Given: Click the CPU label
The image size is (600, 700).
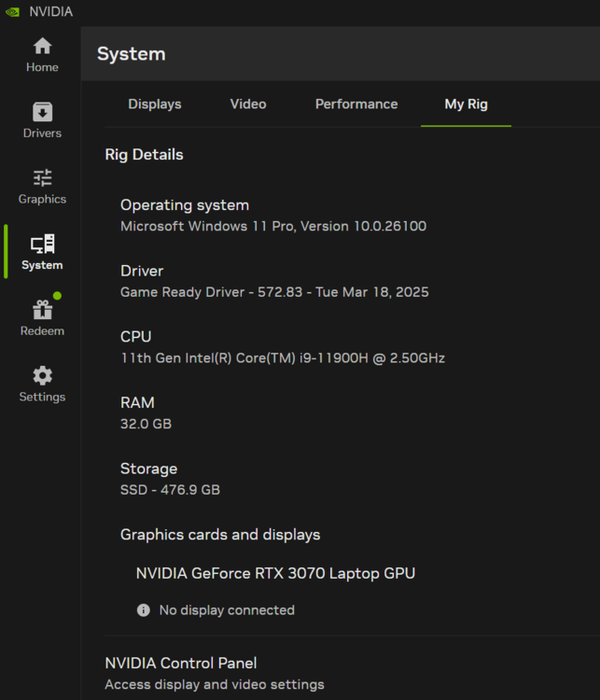Looking at the screenshot, I should (x=135, y=337).
